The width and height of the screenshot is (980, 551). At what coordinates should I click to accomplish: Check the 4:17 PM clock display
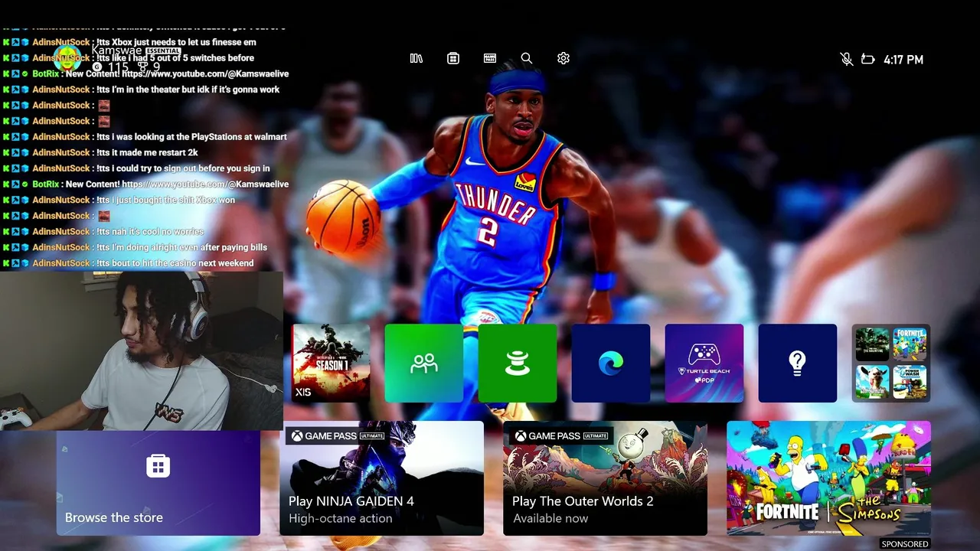903,60
